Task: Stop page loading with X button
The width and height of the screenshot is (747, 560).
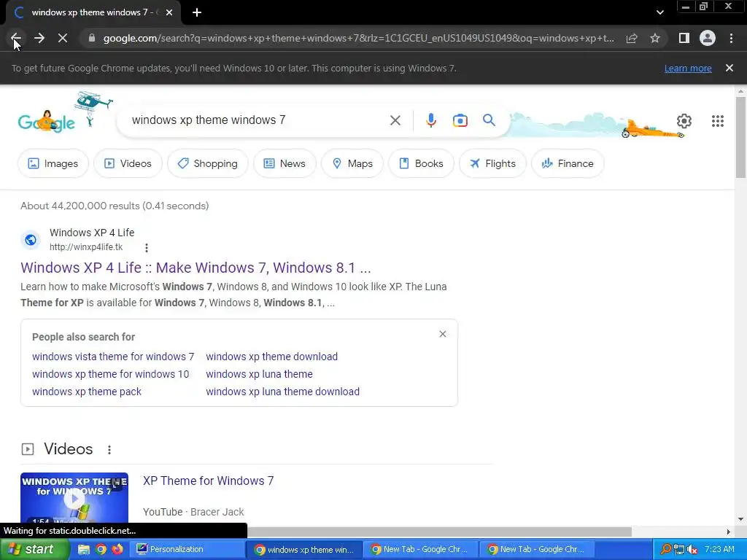Action: [x=63, y=38]
